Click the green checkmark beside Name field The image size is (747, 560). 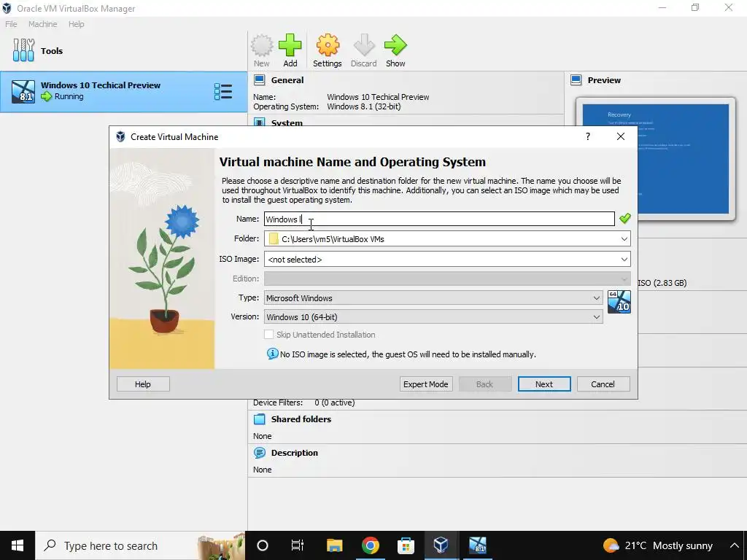[x=624, y=219]
